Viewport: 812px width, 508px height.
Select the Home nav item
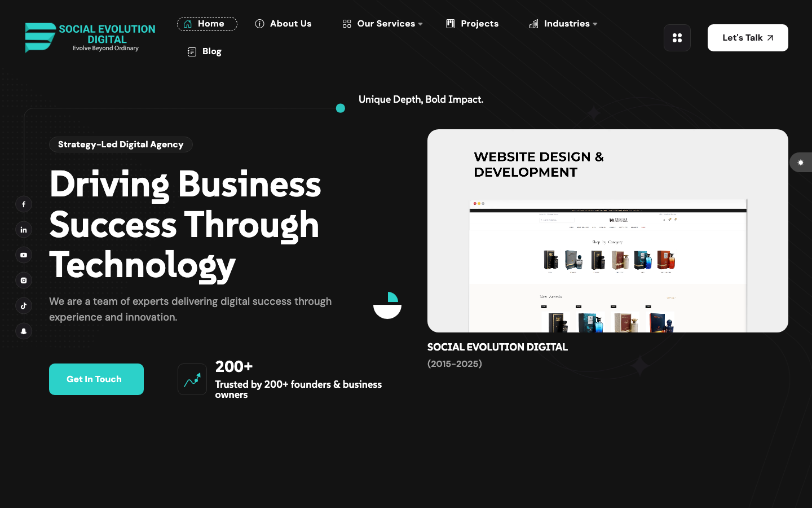point(207,24)
